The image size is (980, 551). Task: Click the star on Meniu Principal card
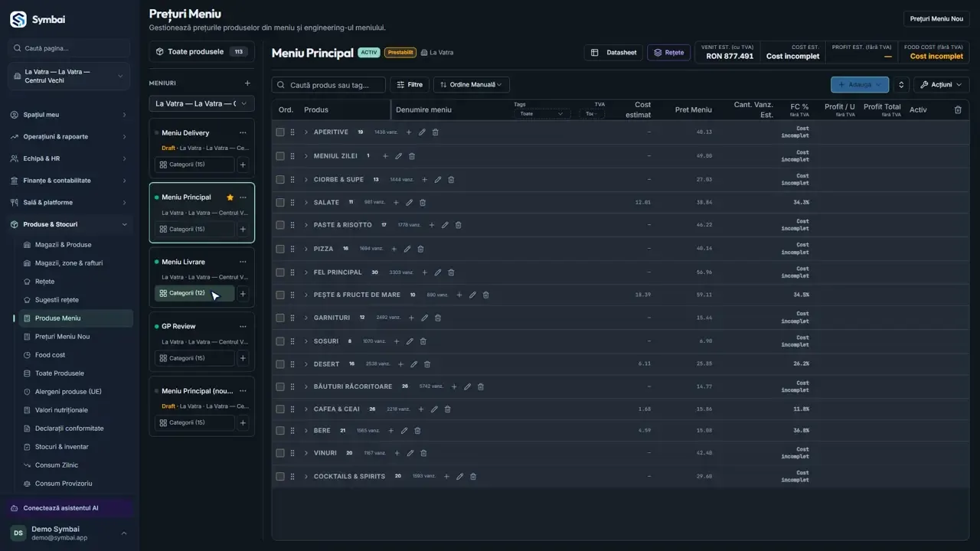click(230, 197)
